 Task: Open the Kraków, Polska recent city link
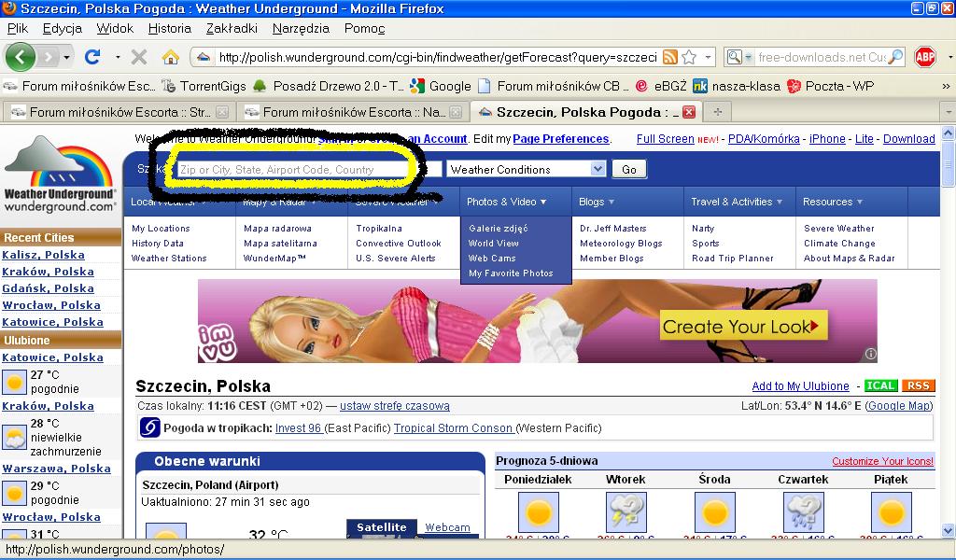point(49,272)
